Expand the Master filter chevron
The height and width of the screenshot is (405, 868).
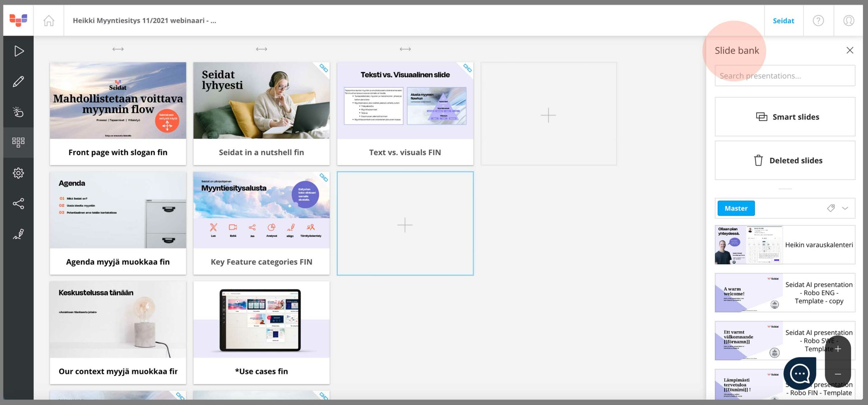[x=845, y=208]
